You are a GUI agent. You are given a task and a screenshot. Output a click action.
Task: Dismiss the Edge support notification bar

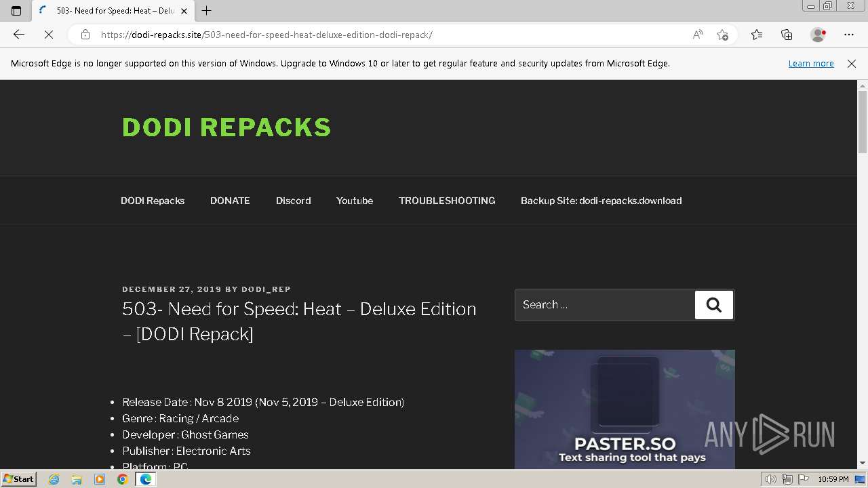[852, 63]
